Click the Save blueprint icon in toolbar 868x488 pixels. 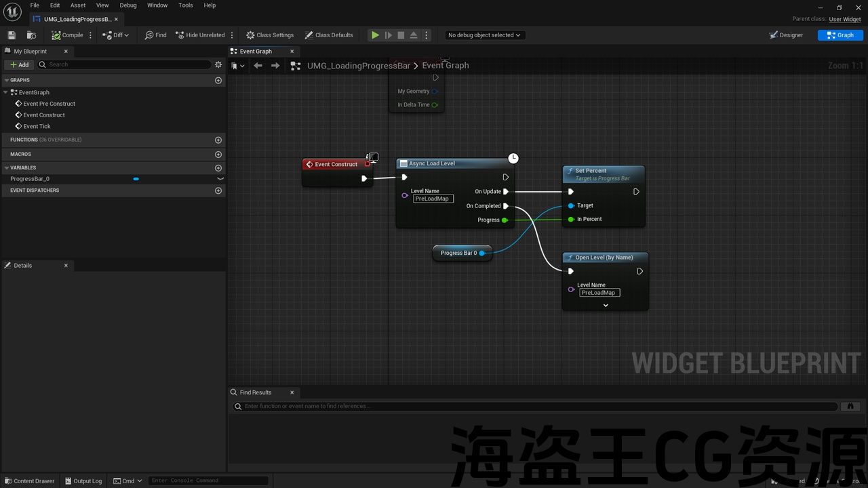coord(12,35)
